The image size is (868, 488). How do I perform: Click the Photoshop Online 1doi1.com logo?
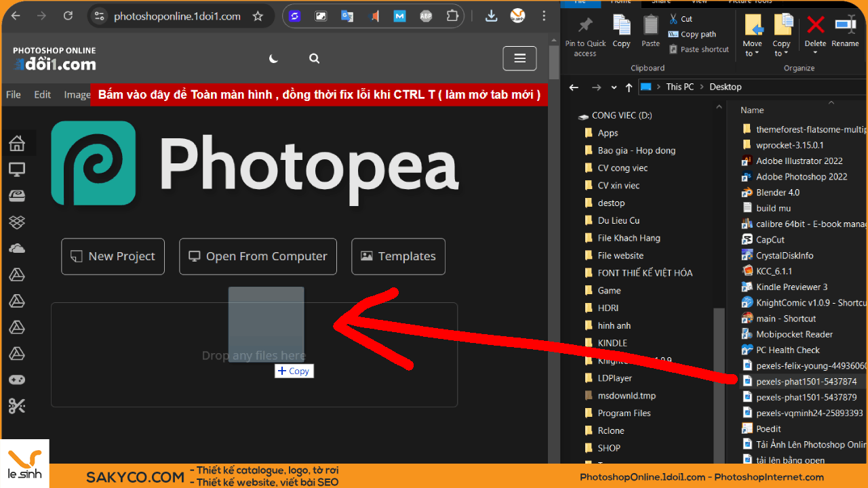(54, 59)
